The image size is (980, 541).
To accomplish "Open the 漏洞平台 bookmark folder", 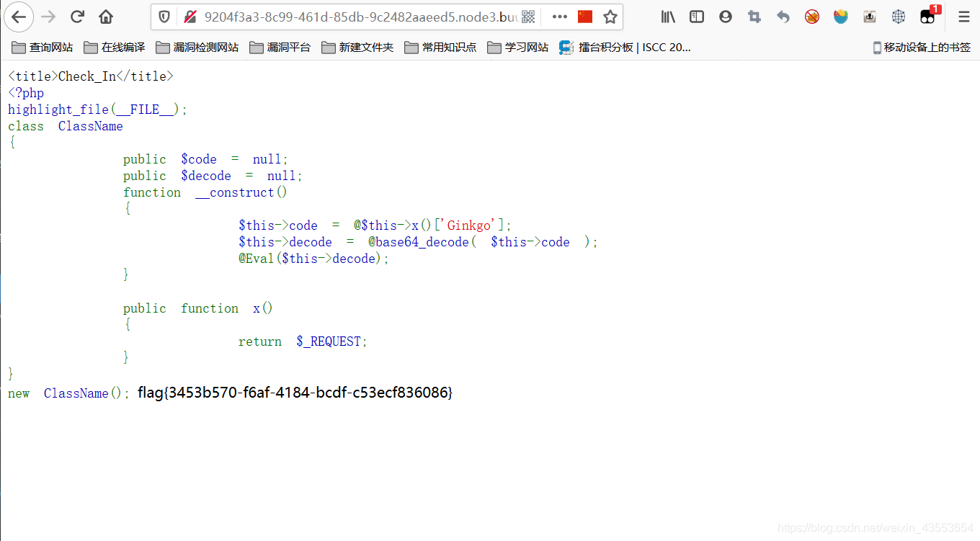I will click(280, 48).
